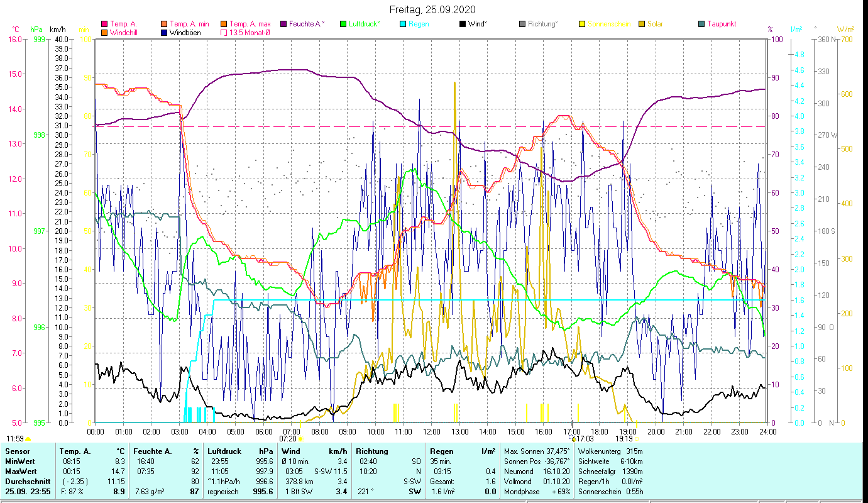Click the sunset sun icon at 19:19
Viewport: 868px width, 503px height.
click(x=637, y=439)
